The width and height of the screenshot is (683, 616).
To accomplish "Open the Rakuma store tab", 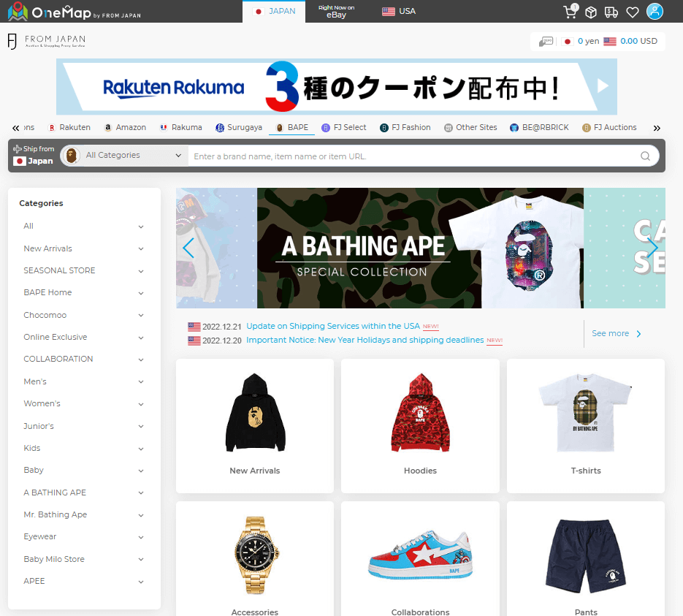I will (180, 128).
